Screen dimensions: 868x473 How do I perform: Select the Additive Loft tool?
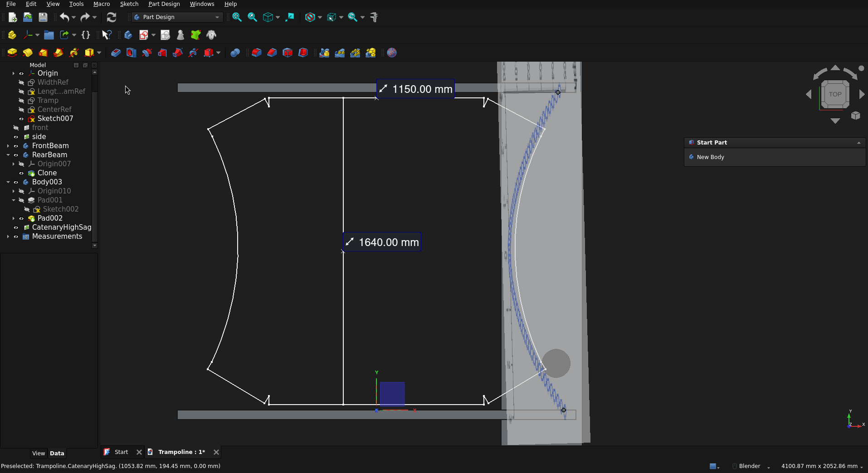(43, 53)
